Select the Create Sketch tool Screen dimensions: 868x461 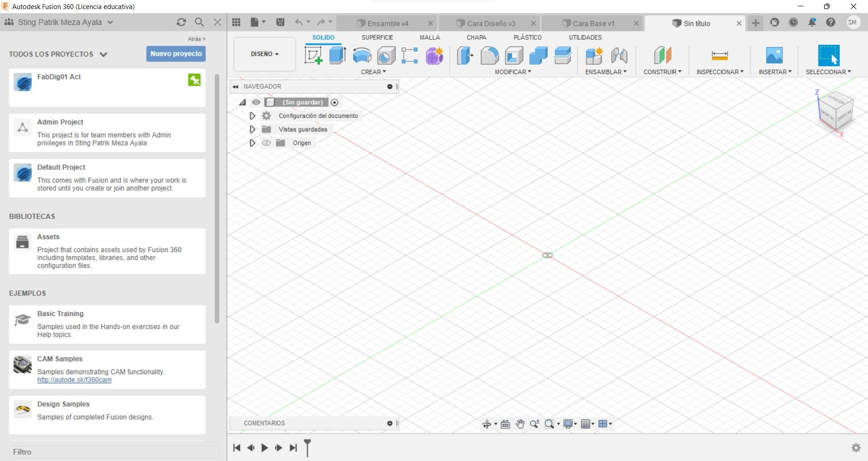click(313, 56)
